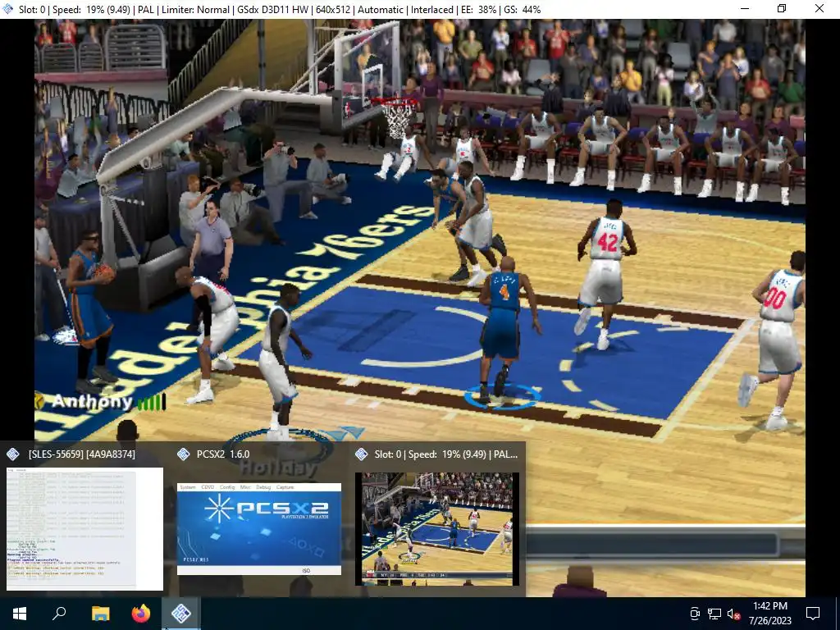Click the icon beside SLES-55659 preview title

[x=13, y=454]
